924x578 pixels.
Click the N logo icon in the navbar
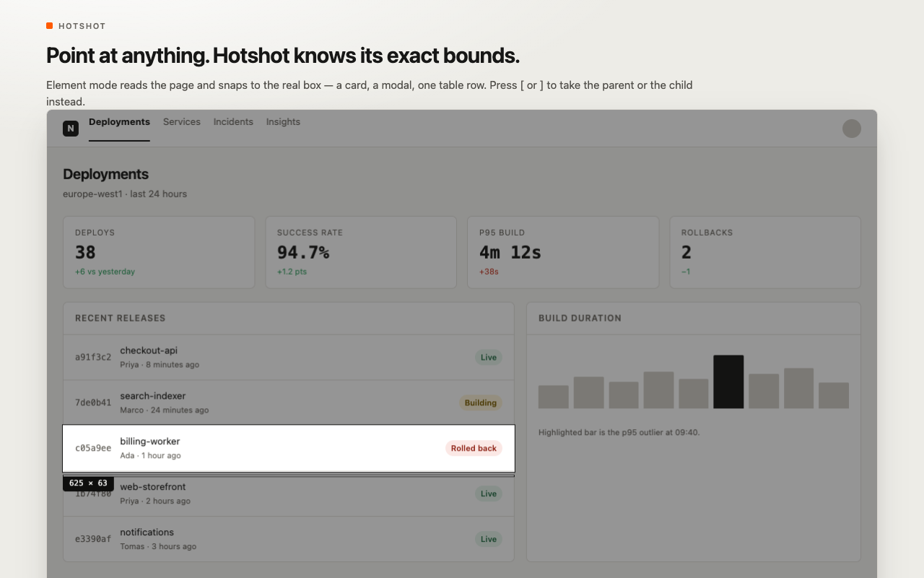71,129
